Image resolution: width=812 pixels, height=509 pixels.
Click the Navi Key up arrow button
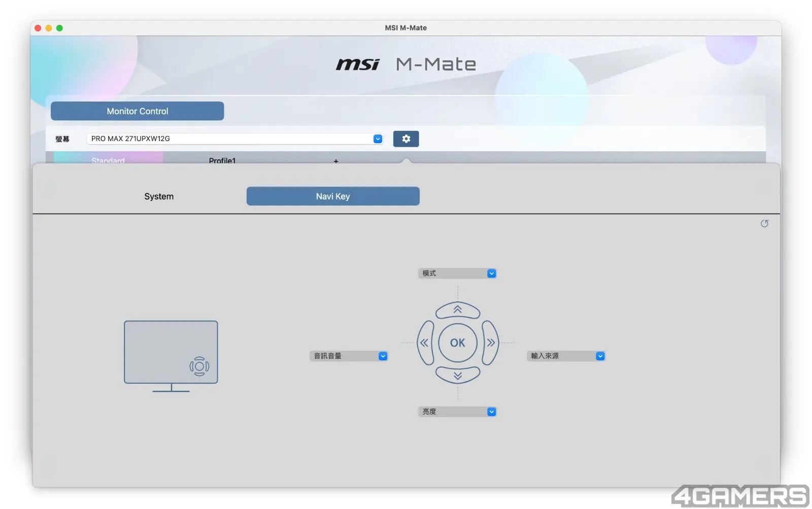(458, 310)
